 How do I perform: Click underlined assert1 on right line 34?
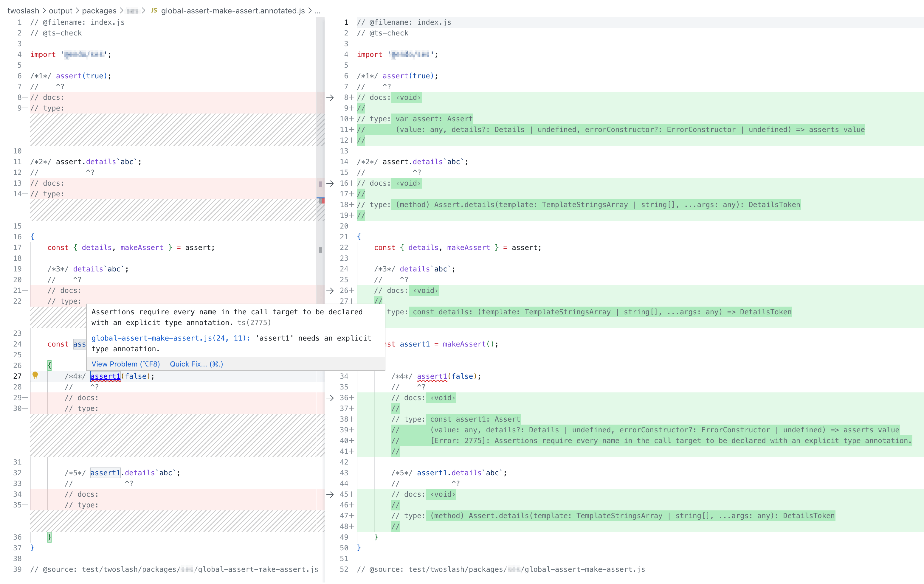[x=432, y=376]
